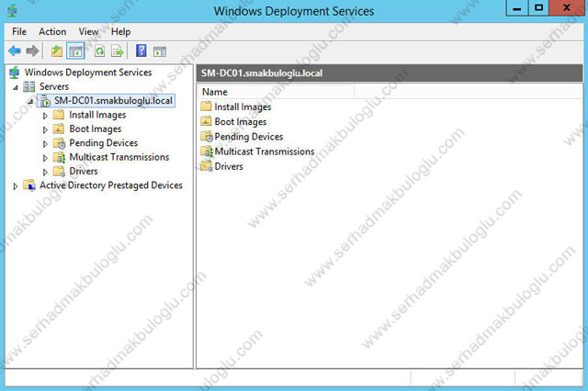Viewport: 588px width, 391px height.
Task: Select the Active Directory Prestaged Devices icon
Action: point(29,185)
